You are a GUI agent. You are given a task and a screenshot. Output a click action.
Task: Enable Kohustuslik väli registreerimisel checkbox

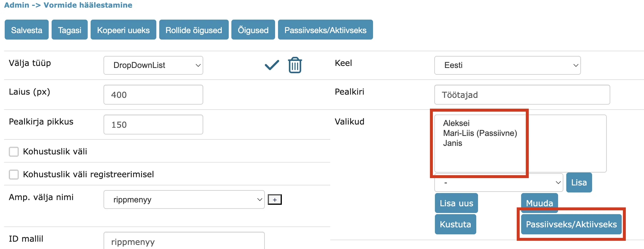click(x=14, y=175)
